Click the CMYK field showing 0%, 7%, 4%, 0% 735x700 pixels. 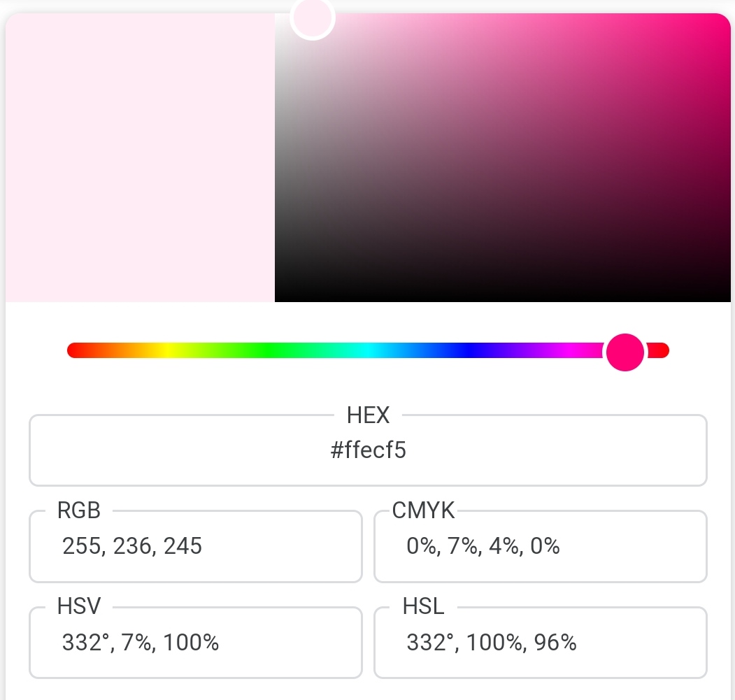(x=540, y=546)
